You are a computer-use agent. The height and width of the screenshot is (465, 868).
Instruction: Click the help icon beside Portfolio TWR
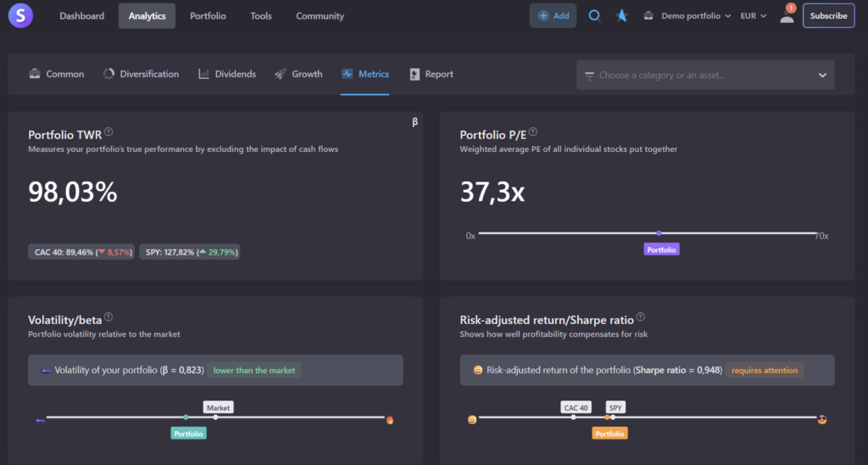coord(108,133)
